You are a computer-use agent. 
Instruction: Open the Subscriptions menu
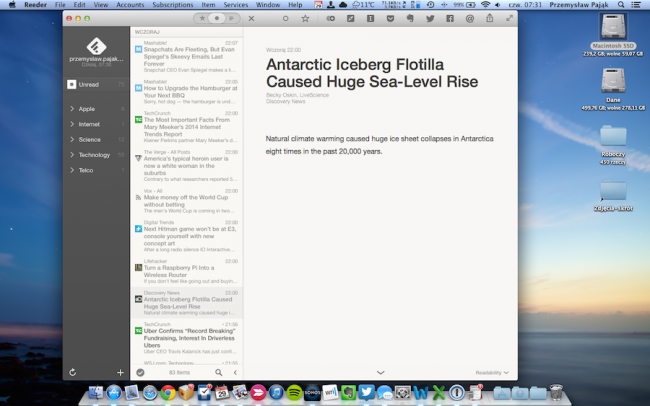(172, 5)
